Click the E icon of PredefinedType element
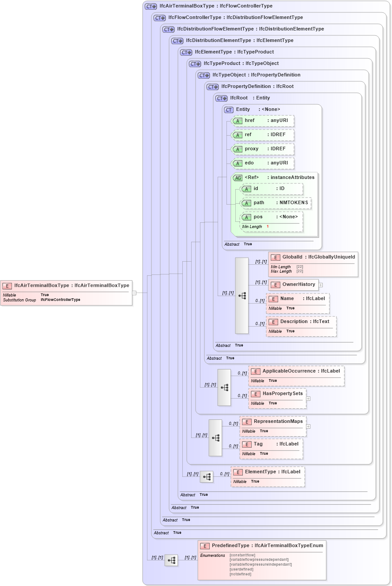This screenshot has height=586, width=392. click(204, 545)
